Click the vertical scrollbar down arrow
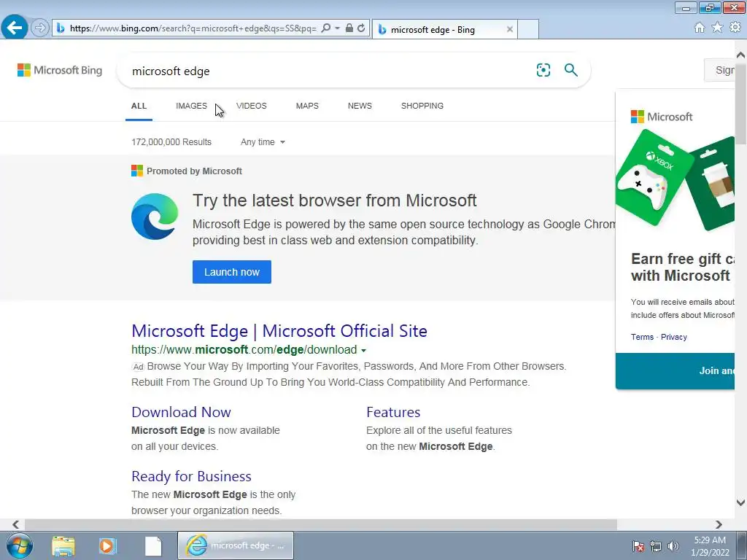 tap(741, 502)
